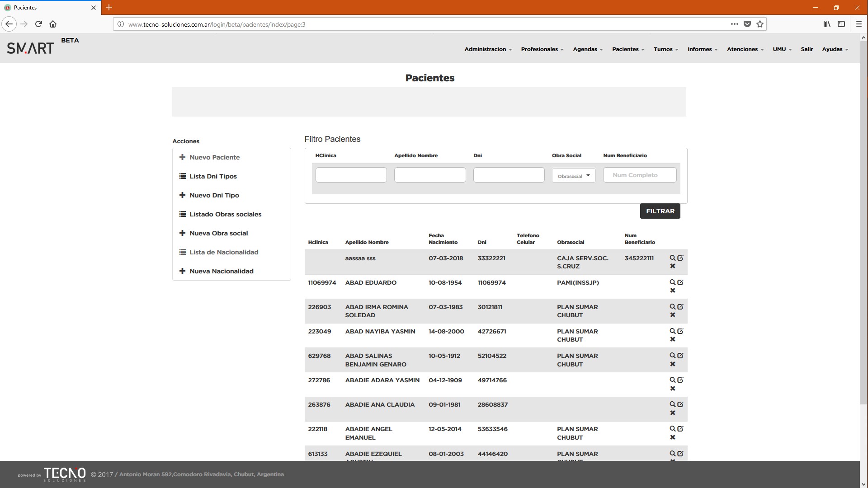
Task: Expand the Turnos menu
Action: pos(666,49)
